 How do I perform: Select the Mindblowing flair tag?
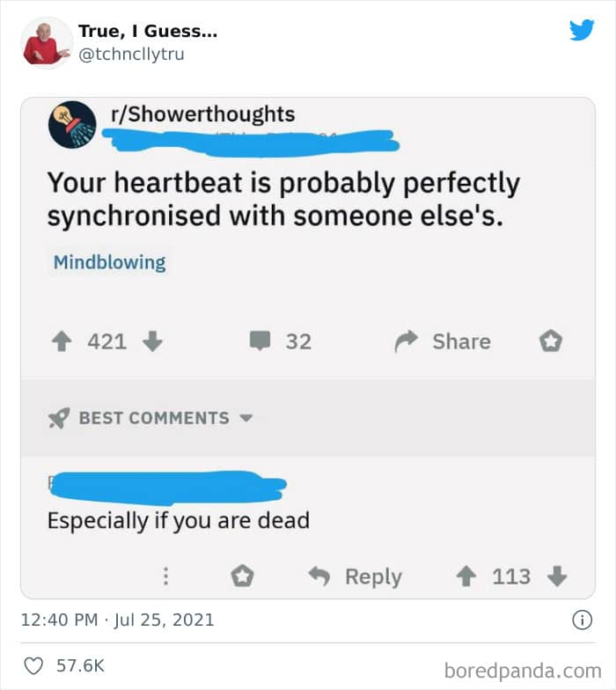(x=109, y=262)
